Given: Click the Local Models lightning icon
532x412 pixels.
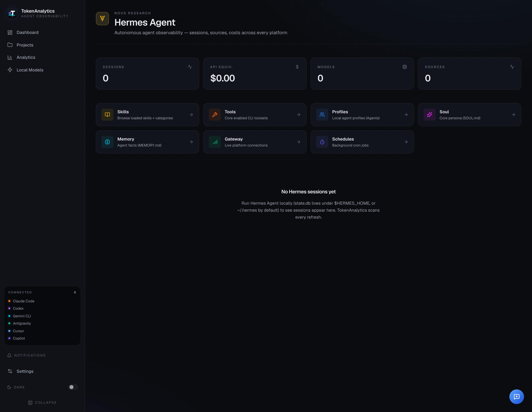Looking at the screenshot, I should pyautogui.click(x=10, y=70).
